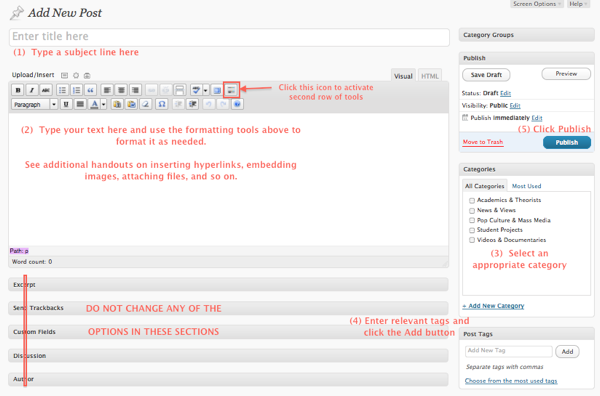Align text center
This screenshot has height=396, width=600.
point(121,90)
